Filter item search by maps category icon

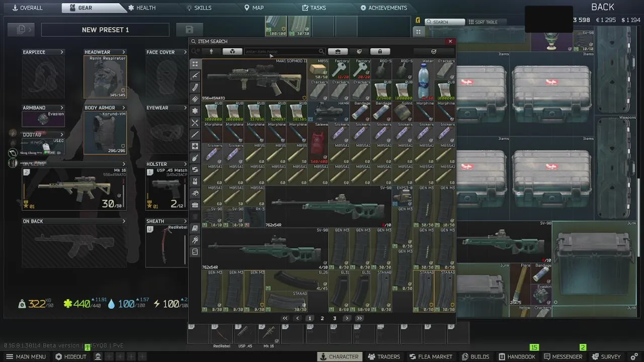click(195, 252)
